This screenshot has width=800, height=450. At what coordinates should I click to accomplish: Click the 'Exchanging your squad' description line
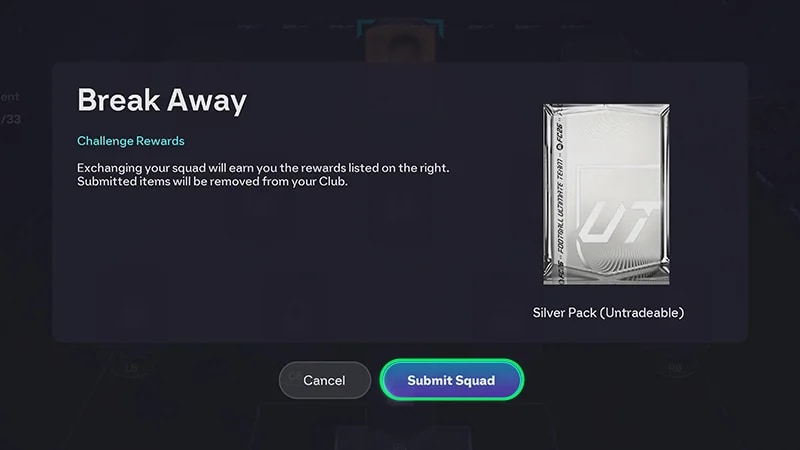coord(263,168)
